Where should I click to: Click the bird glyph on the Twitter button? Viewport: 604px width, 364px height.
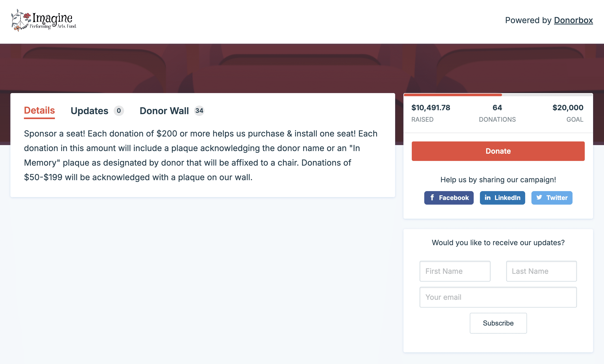click(539, 198)
